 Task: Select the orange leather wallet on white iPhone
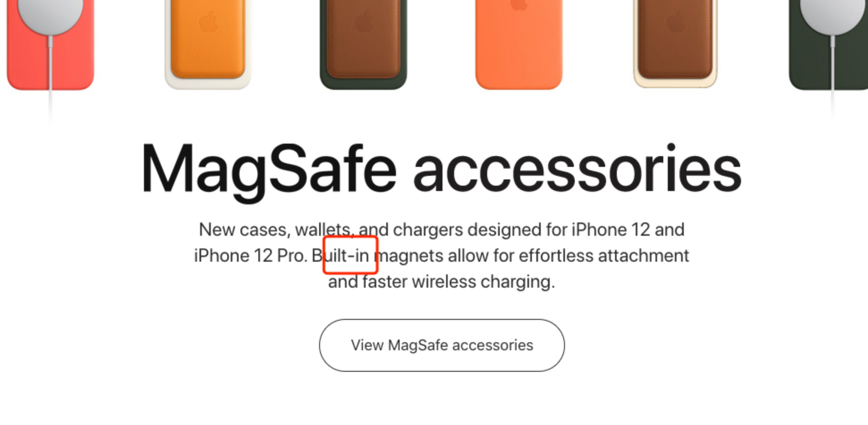(208, 45)
